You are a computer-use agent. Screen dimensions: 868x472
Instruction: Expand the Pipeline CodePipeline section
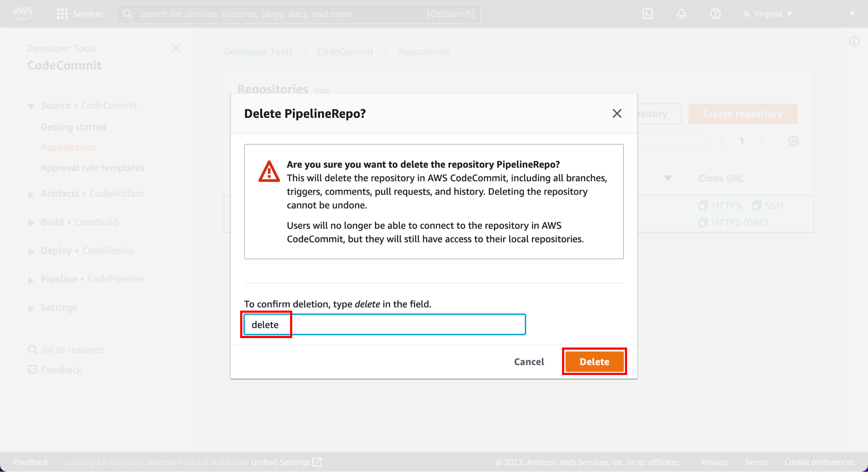31,280
